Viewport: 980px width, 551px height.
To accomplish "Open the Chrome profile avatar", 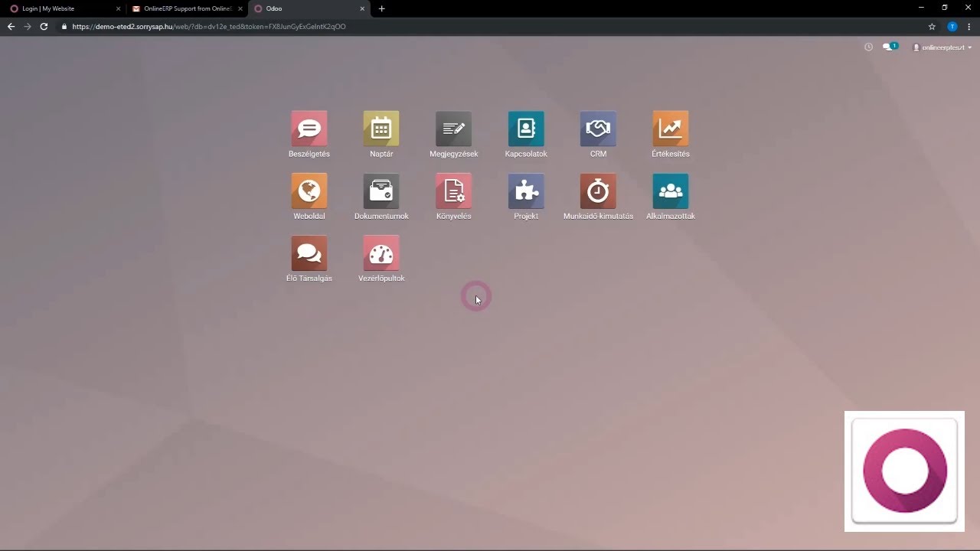I will pyautogui.click(x=952, y=26).
